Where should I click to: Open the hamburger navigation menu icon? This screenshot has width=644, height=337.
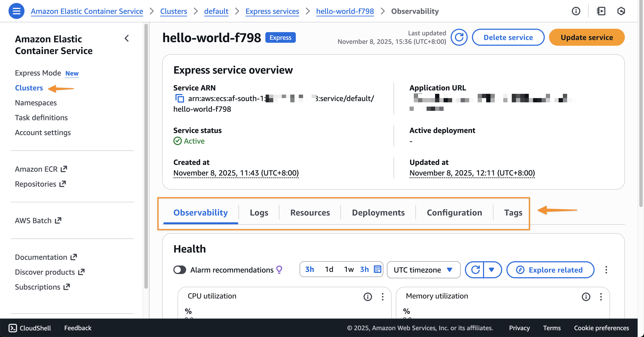[16, 11]
